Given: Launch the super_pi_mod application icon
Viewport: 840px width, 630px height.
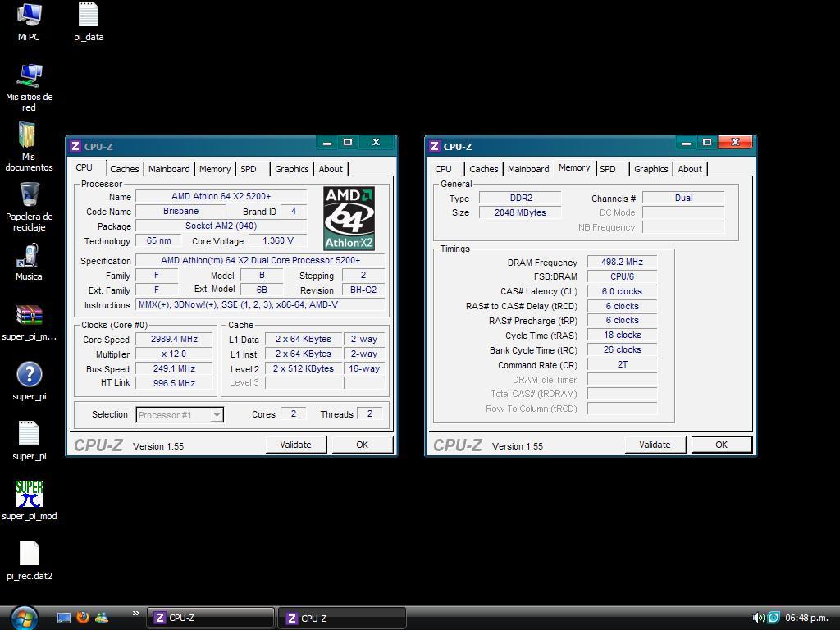Looking at the screenshot, I should click(x=29, y=494).
